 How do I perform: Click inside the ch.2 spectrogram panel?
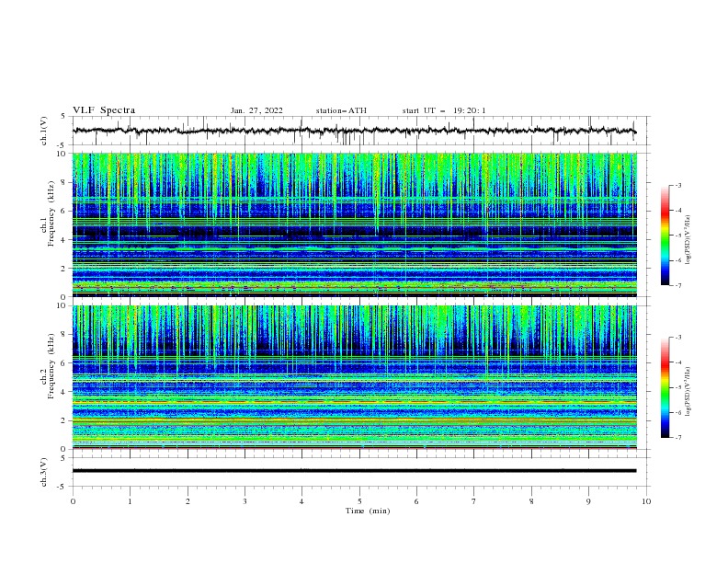(354, 377)
